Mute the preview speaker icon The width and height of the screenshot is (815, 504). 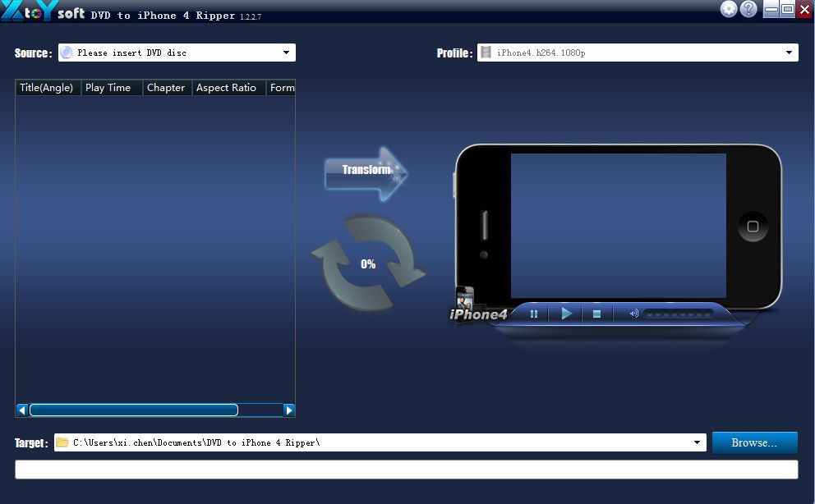tap(633, 314)
